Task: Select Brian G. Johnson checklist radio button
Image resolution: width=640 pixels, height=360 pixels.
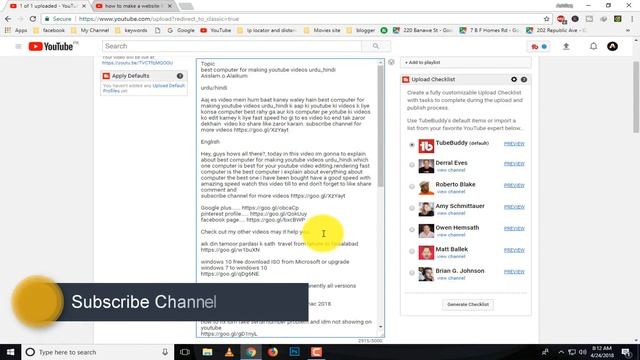Action: (412, 273)
